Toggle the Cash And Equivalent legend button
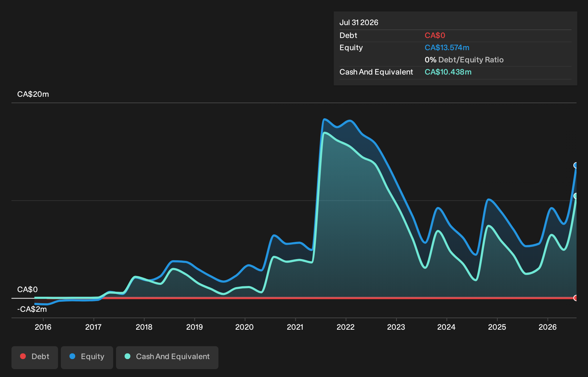The width and height of the screenshot is (588, 377). point(167,357)
